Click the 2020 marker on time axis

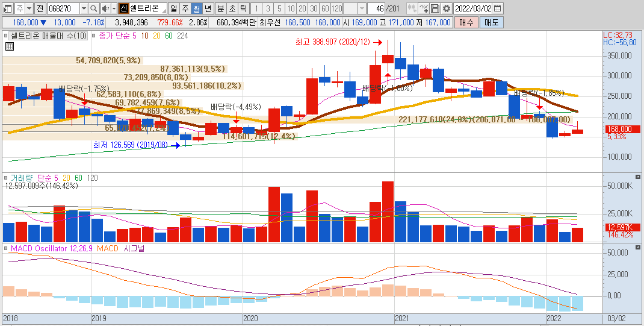[x=250, y=319]
